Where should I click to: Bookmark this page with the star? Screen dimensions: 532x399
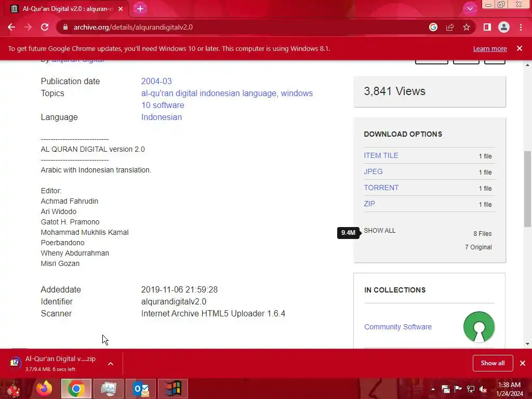click(467, 27)
